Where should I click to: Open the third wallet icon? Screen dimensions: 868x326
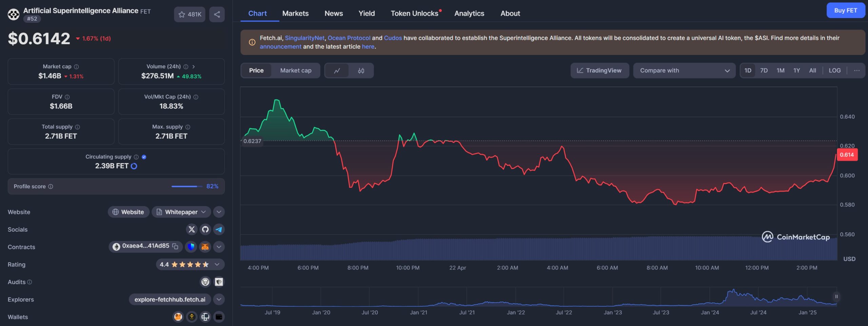point(205,317)
